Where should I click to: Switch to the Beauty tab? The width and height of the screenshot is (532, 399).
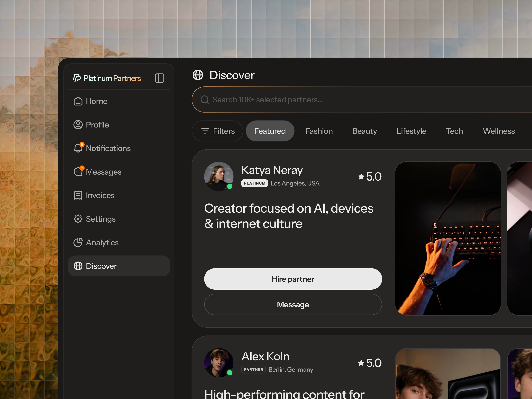[365, 131]
